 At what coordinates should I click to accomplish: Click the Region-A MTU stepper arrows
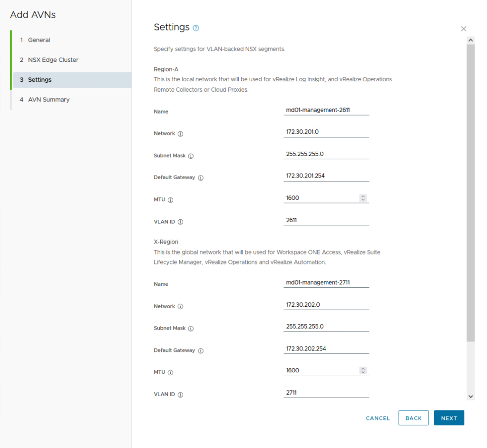click(x=363, y=198)
